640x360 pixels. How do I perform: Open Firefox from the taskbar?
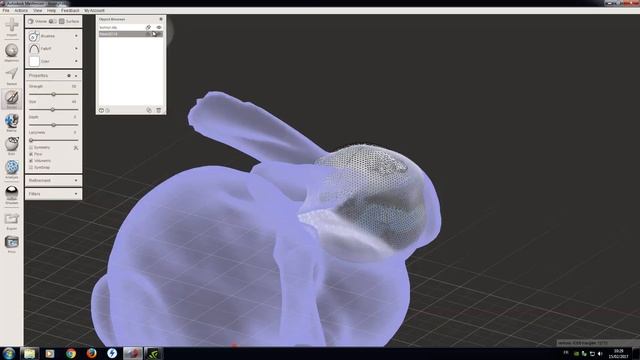pyautogui.click(x=91, y=353)
